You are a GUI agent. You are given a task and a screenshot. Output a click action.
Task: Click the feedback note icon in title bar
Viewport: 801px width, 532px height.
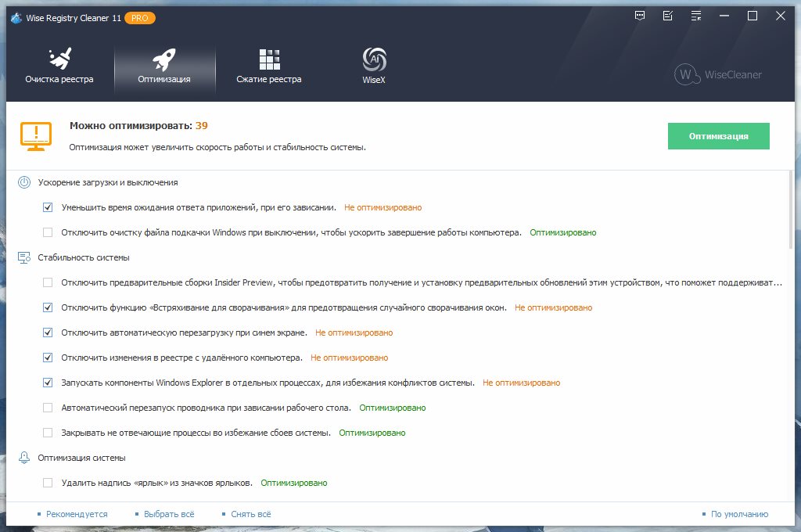tap(667, 16)
